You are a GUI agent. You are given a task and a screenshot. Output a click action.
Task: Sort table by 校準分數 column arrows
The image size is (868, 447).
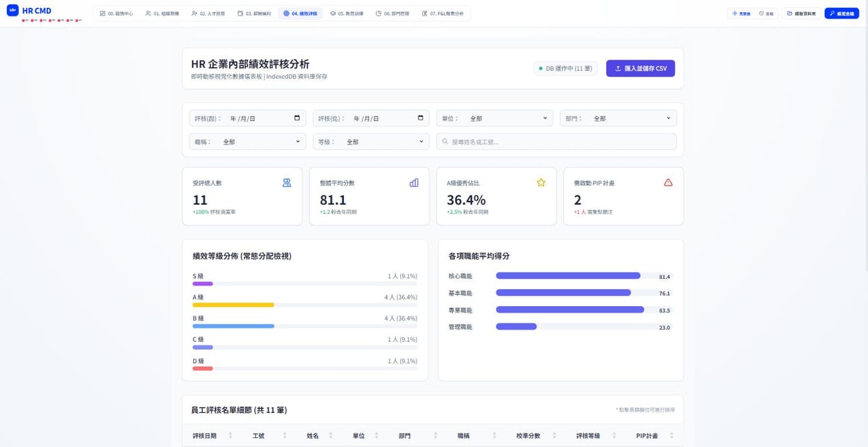tap(555, 435)
